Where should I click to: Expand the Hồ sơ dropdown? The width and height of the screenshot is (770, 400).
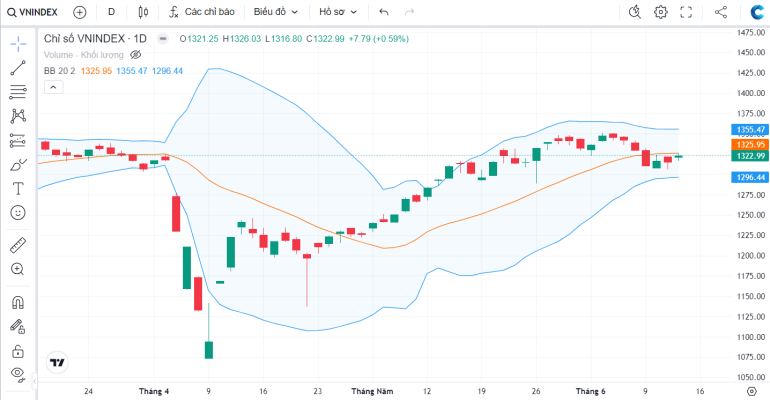pyautogui.click(x=338, y=12)
